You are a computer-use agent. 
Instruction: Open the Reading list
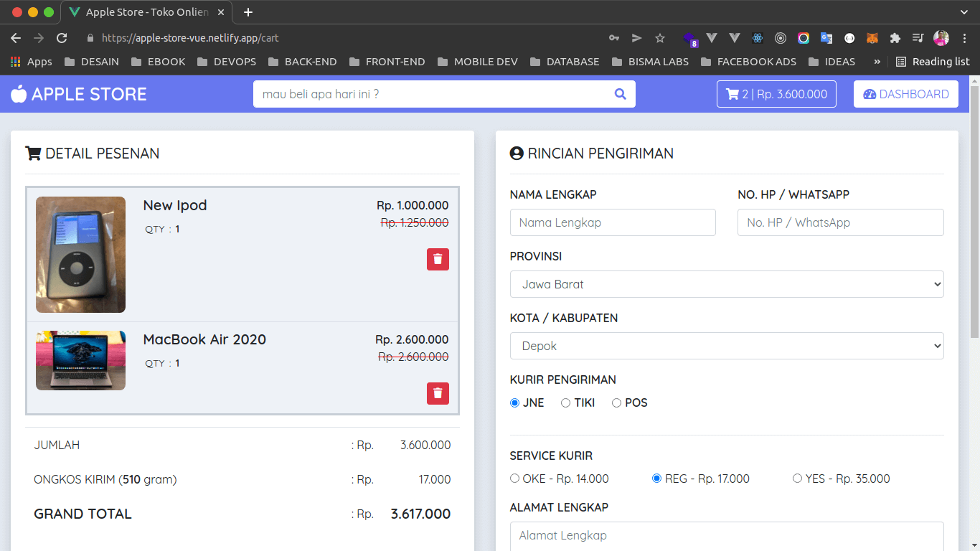933,62
